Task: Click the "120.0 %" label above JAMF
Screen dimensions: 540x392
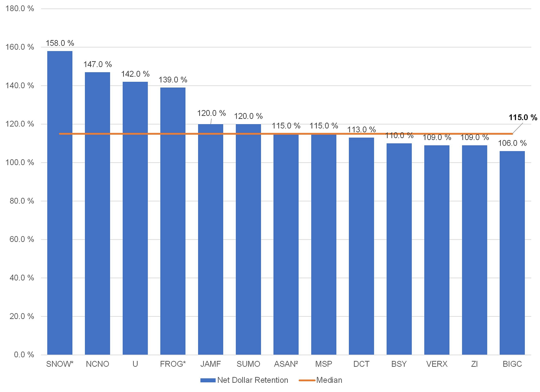Action: point(211,113)
